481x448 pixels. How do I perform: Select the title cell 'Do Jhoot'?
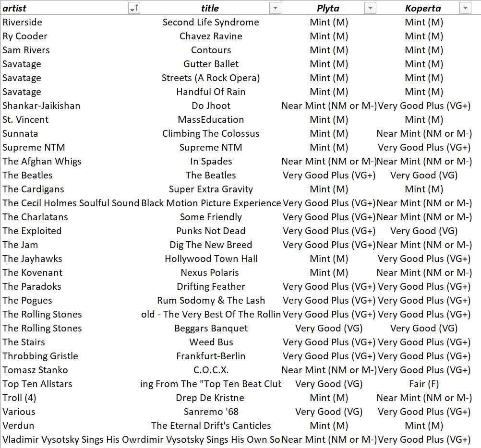[x=211, y=106]
